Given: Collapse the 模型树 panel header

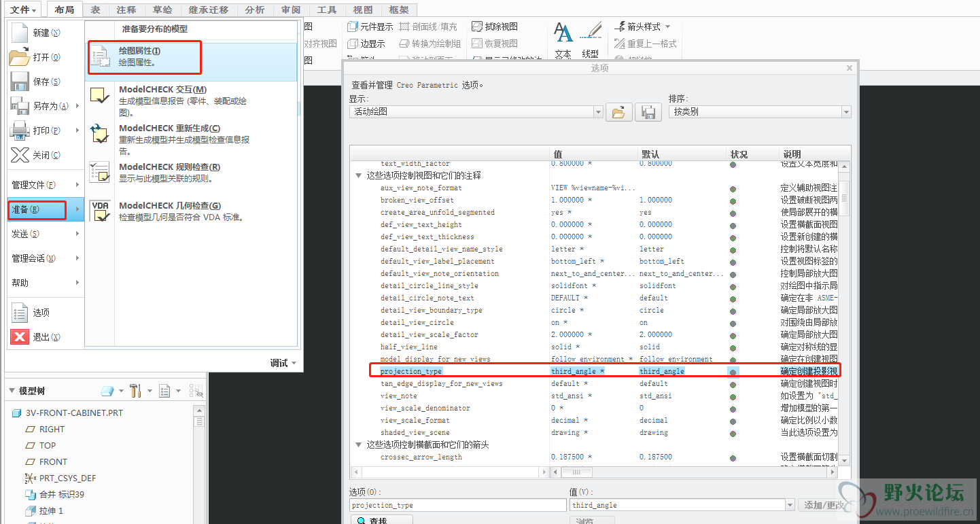Looking at the screenshot, I should [x=13, y=391].
